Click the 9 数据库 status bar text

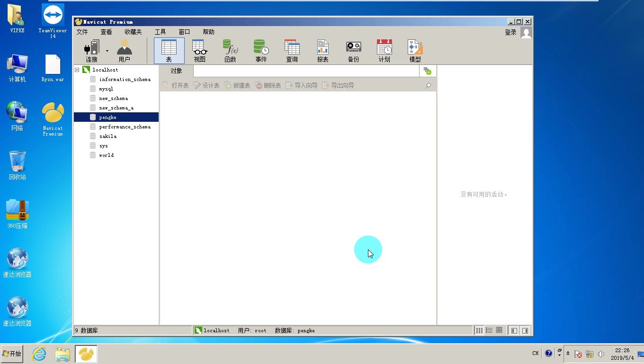pyautogui.click(x=86, y=330)
